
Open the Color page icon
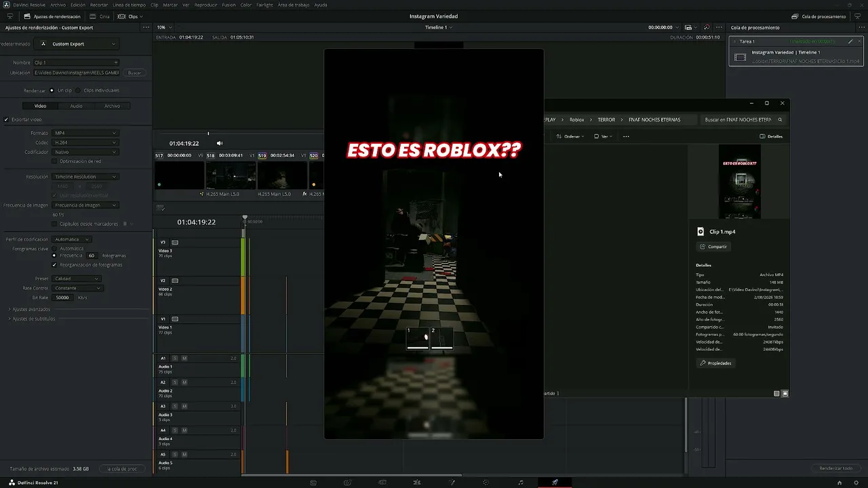(x=486, y=482)
